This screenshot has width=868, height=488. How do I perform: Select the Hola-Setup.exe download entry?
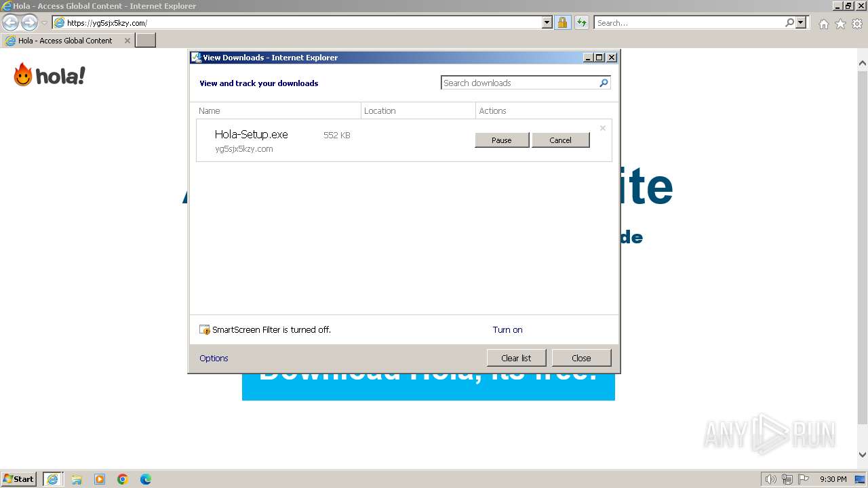tap(403, 140)
